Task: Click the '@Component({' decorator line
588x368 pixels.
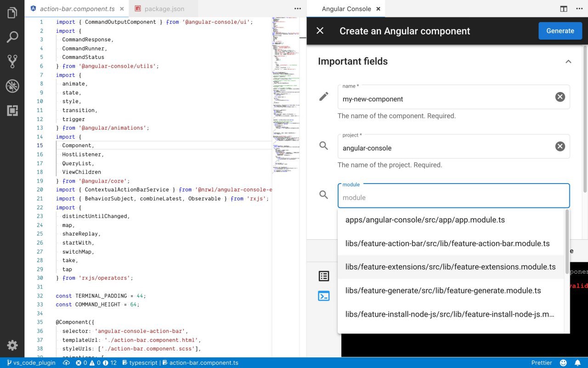Action: tap(75, 322)
